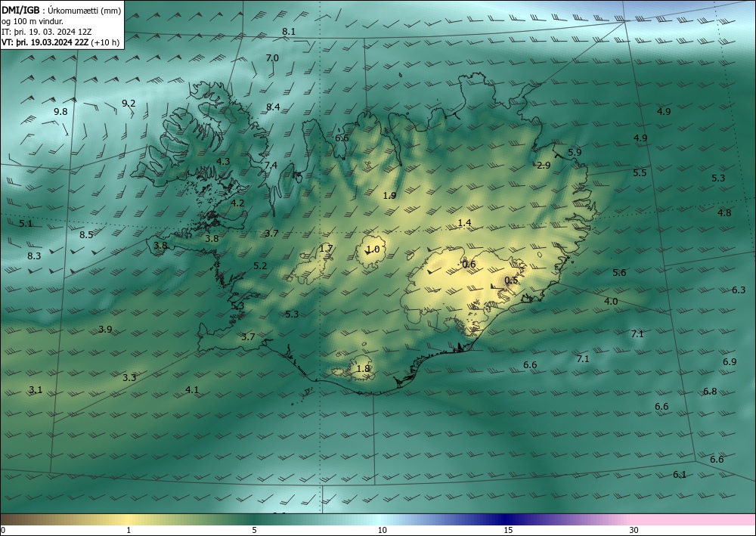
Task: Click the 5.9 value on the east coast
Action: click(x=575, y=152)
